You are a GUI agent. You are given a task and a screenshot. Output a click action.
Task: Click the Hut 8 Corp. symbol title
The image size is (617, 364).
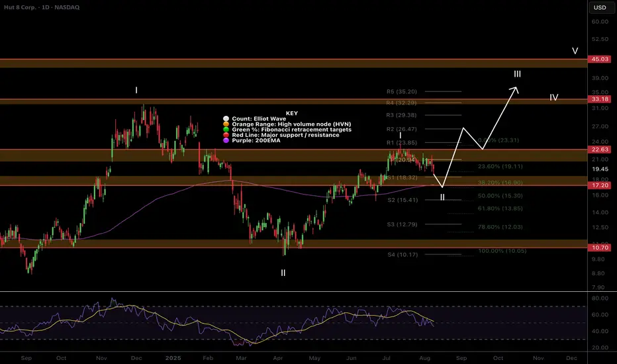20,7
